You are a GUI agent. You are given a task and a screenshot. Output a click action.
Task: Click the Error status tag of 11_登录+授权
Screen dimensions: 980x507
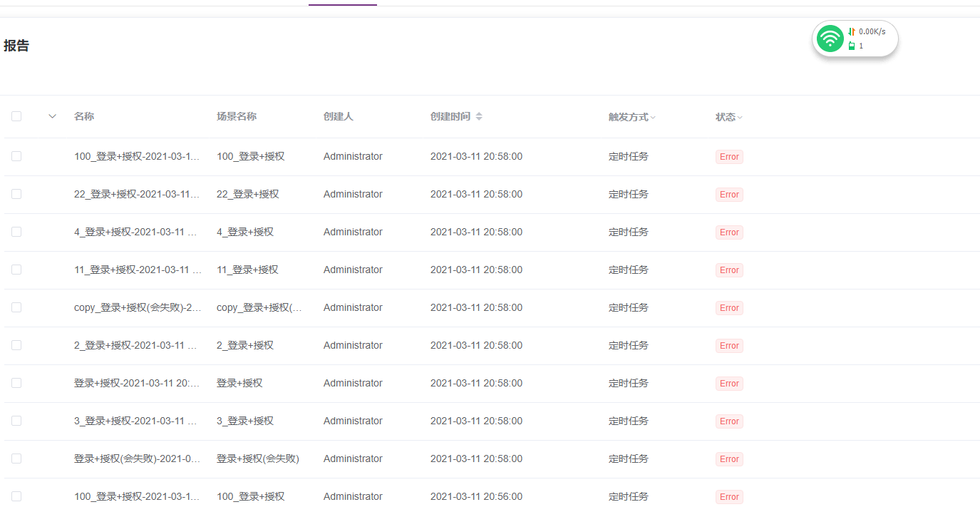(x=729, y=270)
